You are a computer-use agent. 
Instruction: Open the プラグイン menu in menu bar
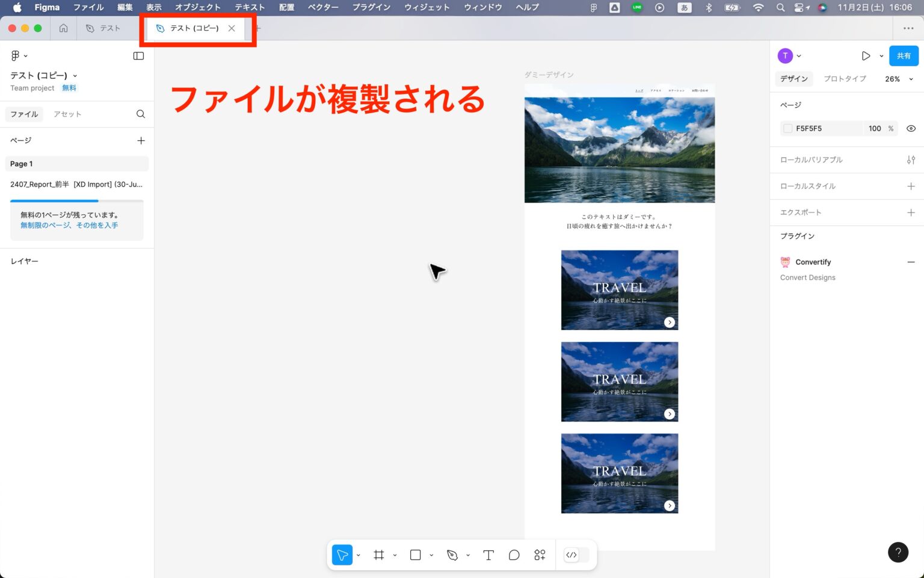tap(371, 7)
